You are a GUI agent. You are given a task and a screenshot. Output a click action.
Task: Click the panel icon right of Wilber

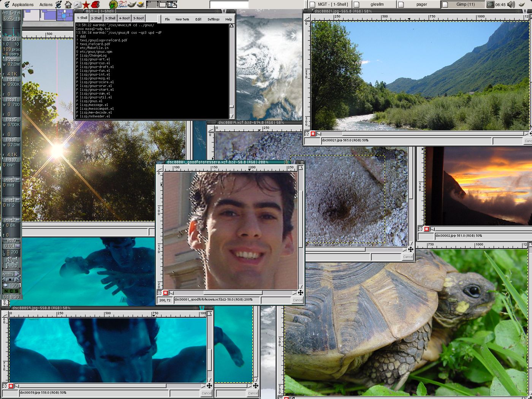(141, 5)
